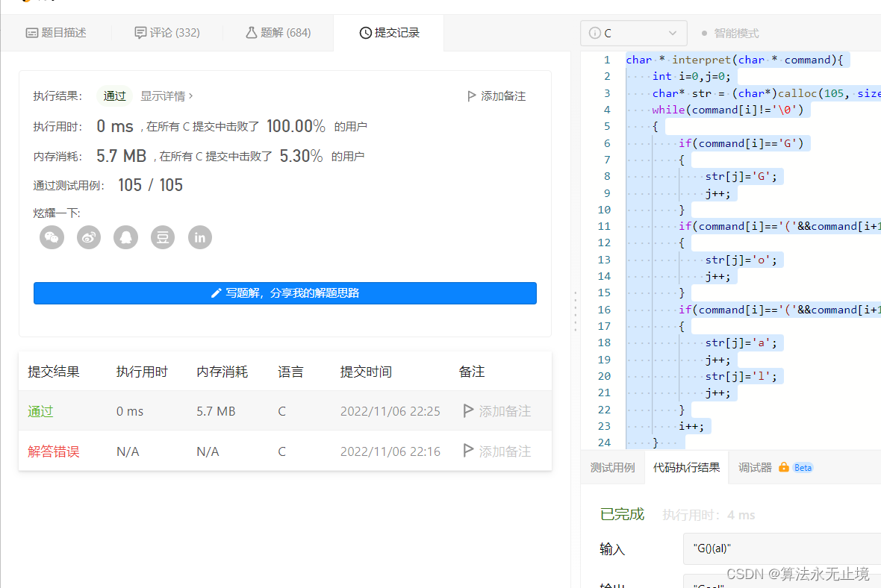Share result via the Douban icon
Viewport: 881px width, 588px height.
click(162, 237)
